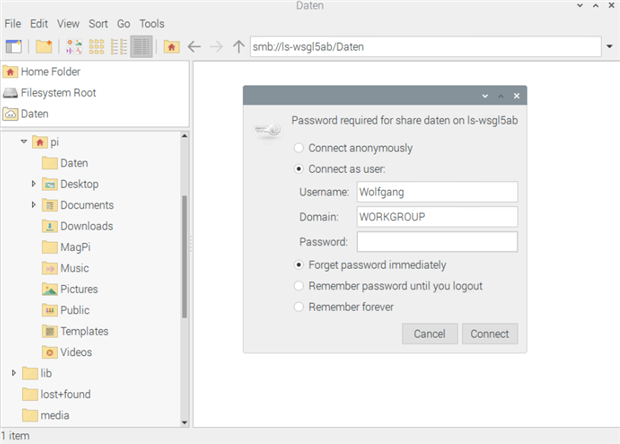The width and height of the screenshot is (620, 444).
Task: Create a new folder with the toolbar icon
Action: pos(44,46)
